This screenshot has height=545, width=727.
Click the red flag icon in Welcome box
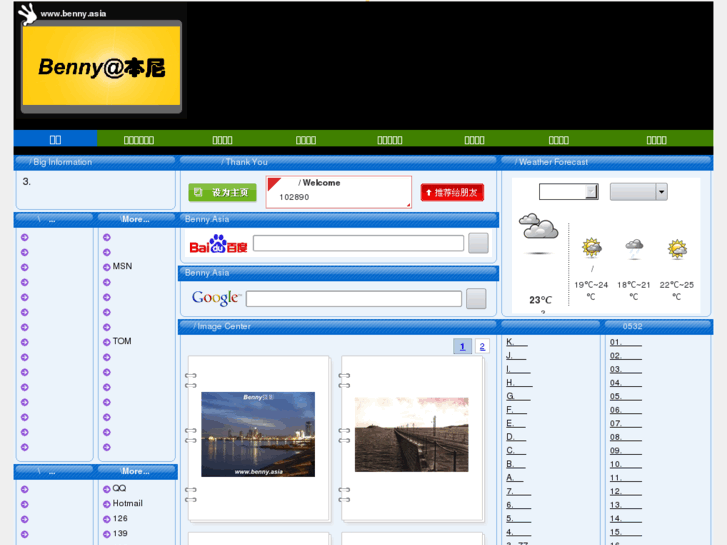click(x=274, y=183)
